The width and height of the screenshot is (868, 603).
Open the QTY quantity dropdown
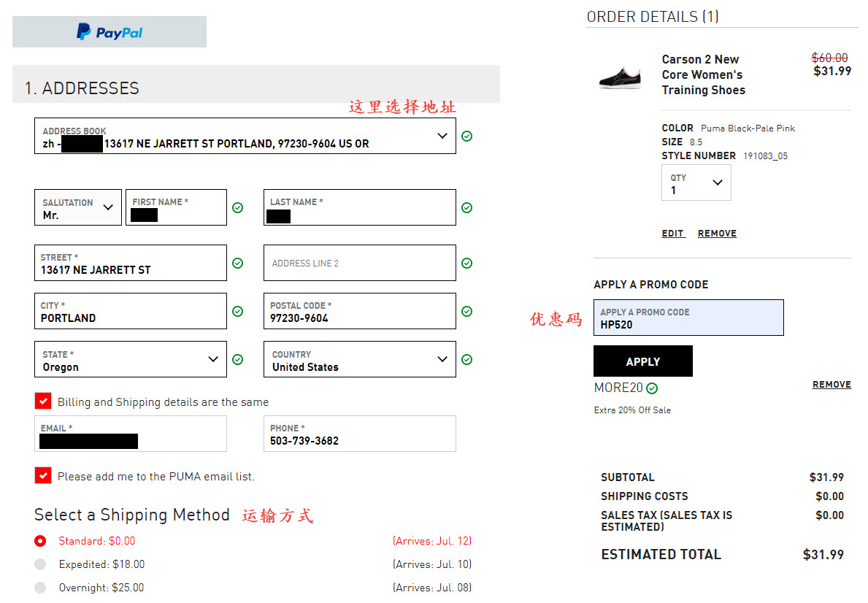[x=696, y=183]
